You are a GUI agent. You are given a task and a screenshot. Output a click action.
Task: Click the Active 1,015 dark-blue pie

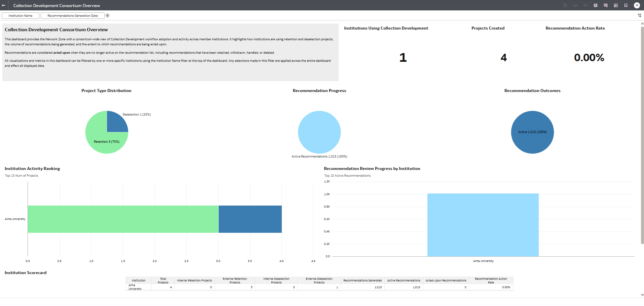pos(532,132)
